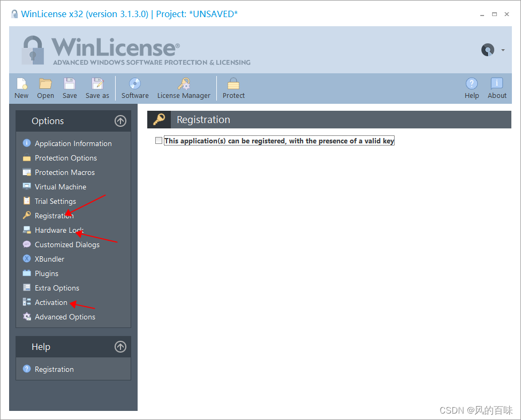521x420 pixels.
Task: Click the XBundler blue X icon
Action: 27,258
